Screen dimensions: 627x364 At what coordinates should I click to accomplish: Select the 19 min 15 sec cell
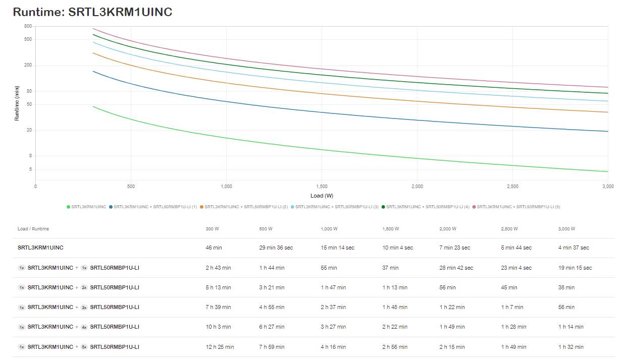click(575, 268)
